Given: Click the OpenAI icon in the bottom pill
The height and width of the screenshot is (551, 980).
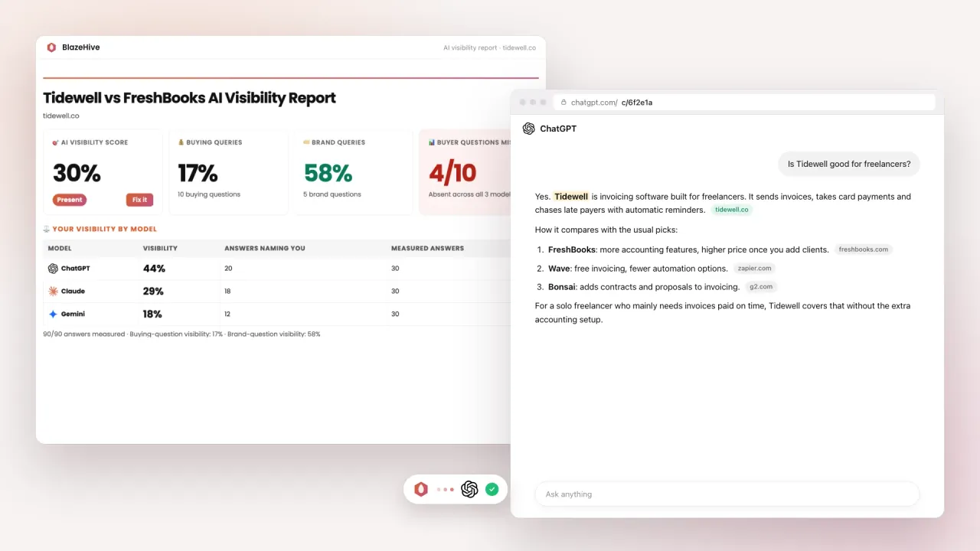Looking at the screenshot, I should (x=469, y=489).
